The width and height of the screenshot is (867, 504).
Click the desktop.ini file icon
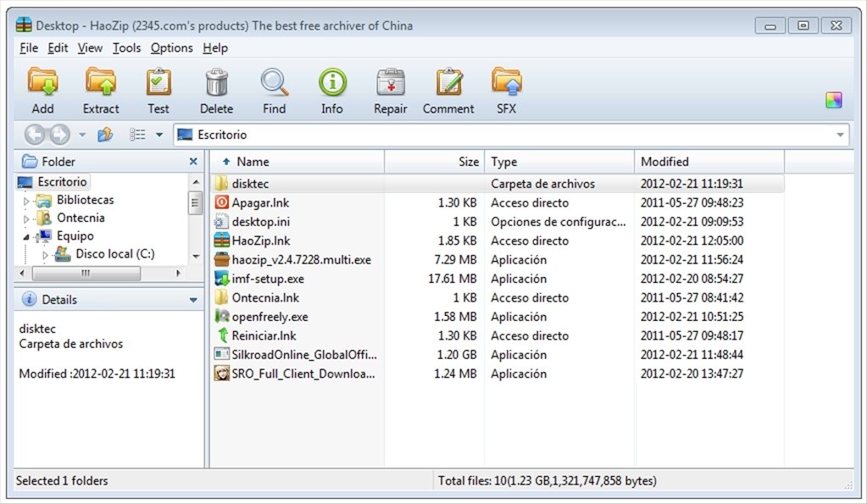pos(222,222)
